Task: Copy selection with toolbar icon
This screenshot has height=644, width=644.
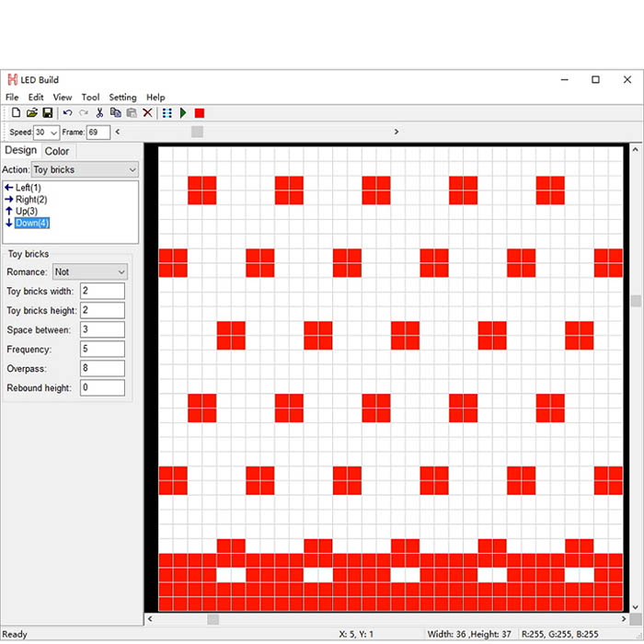Action: coord(115,113)
